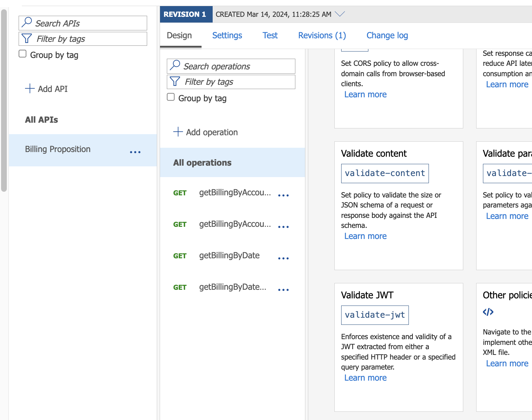Select the validate-jwt policy button
The width and height of the screenshot is (532, 420).
click(x=375, y=315)
